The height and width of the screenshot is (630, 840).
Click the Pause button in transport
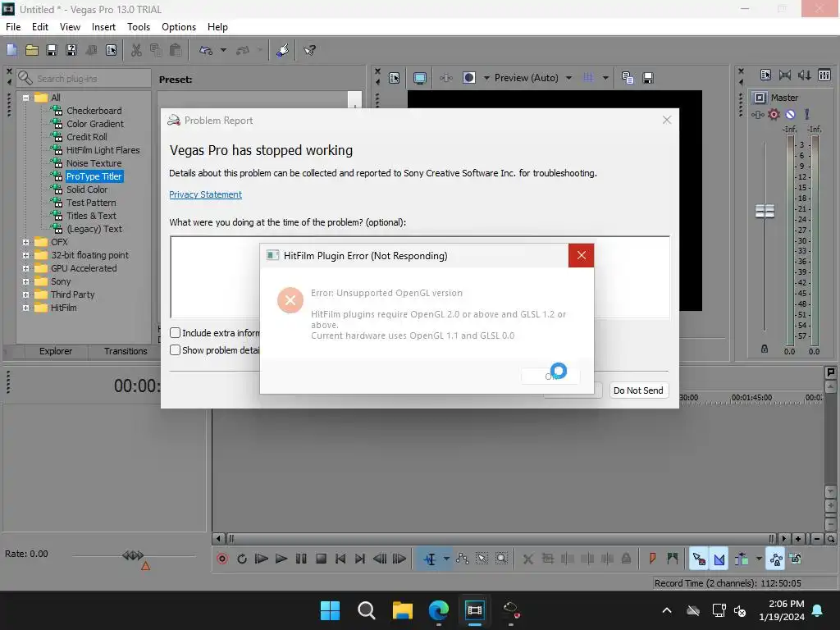tap(301, 559)
